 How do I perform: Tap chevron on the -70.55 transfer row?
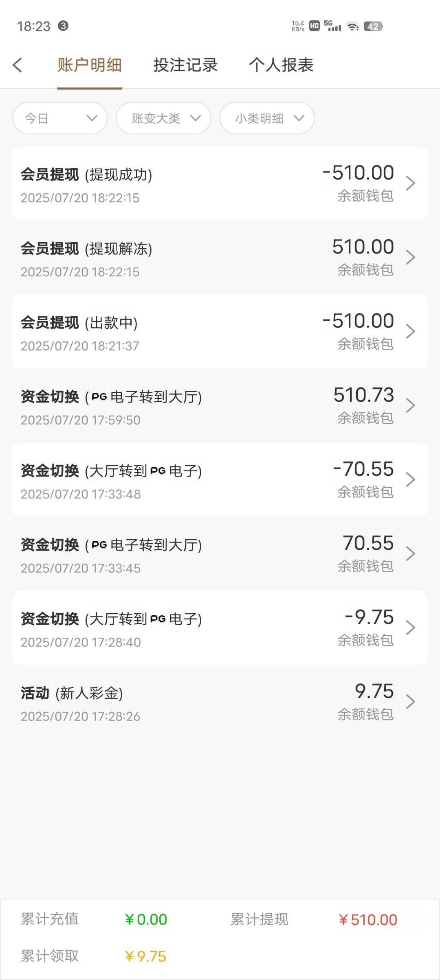pos(410,480)
